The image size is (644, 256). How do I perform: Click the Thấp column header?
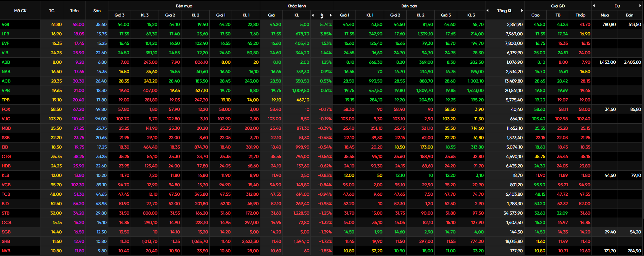[580, 15]
